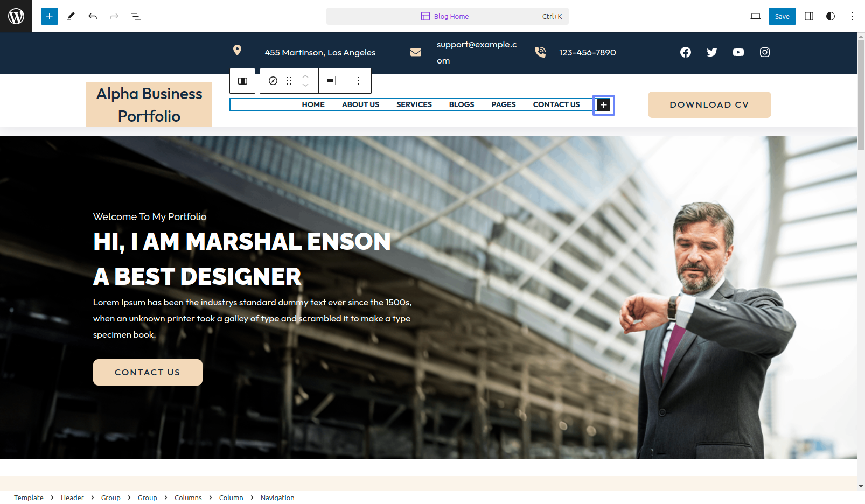Select the address text 455 Martinson, Los Angeles

(x=320, y=52)
